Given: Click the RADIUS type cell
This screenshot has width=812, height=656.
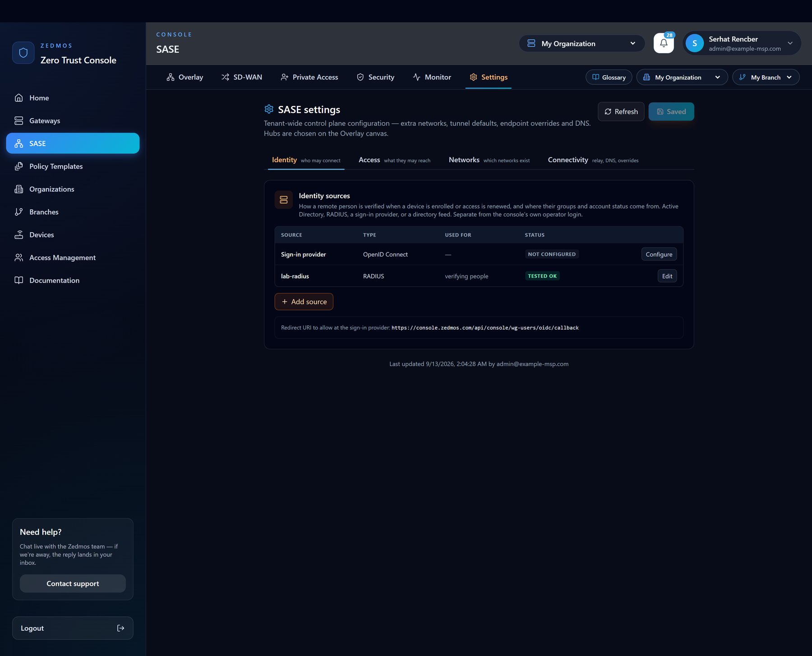Looking at the screenshot, I should pyautogui.click(x=374, y=276).
